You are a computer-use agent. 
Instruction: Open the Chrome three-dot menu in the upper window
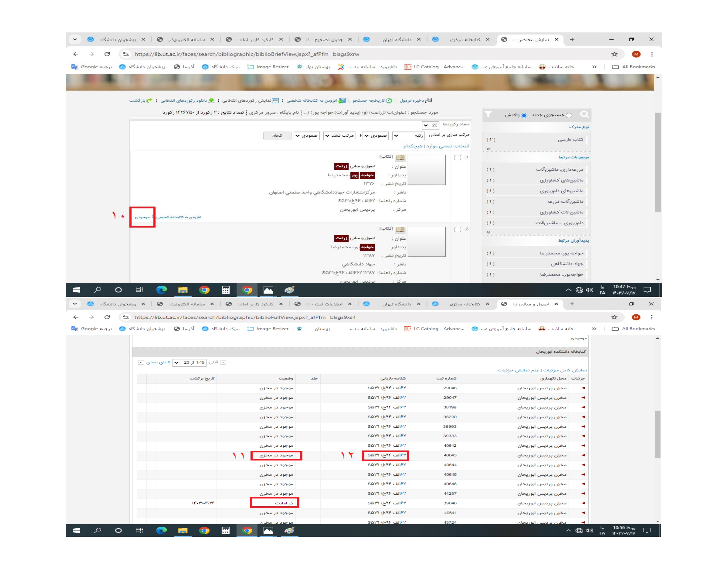[652, 54]
